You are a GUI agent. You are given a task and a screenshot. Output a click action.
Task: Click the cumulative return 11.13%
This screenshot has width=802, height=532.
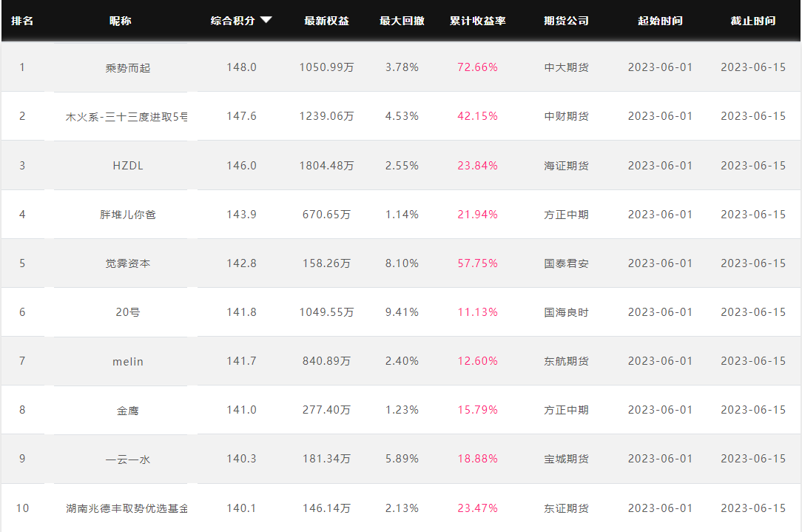click(478, 312)
